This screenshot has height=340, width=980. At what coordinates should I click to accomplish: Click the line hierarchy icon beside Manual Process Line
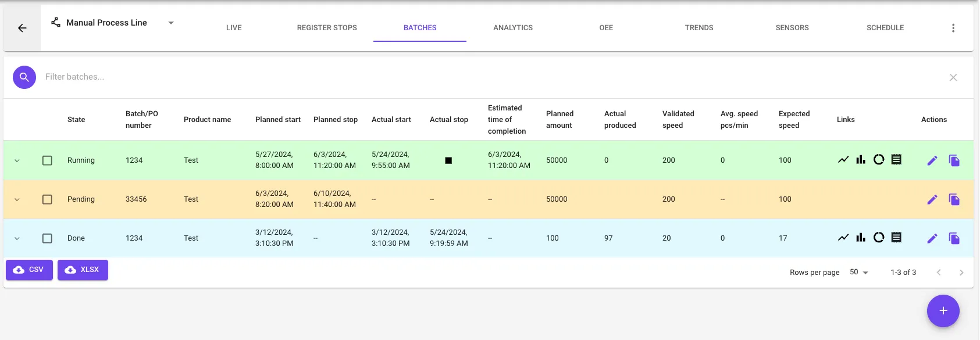pyautogui.click(x=56, y=23)
